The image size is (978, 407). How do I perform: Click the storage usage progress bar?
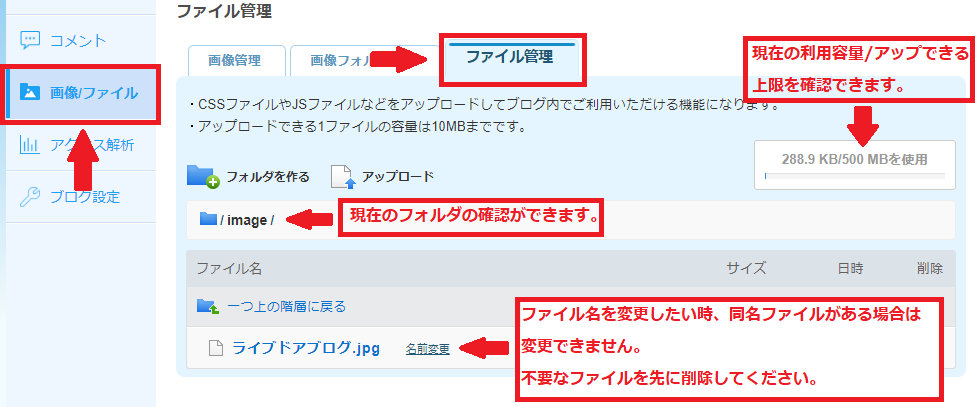855,176
